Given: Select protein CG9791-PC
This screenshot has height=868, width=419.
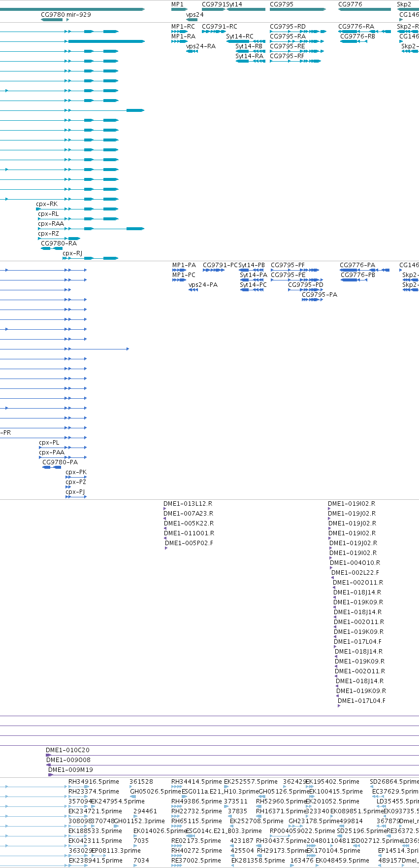Looking at the screenshot, I should pyautogui.click(x=221, y=265).
